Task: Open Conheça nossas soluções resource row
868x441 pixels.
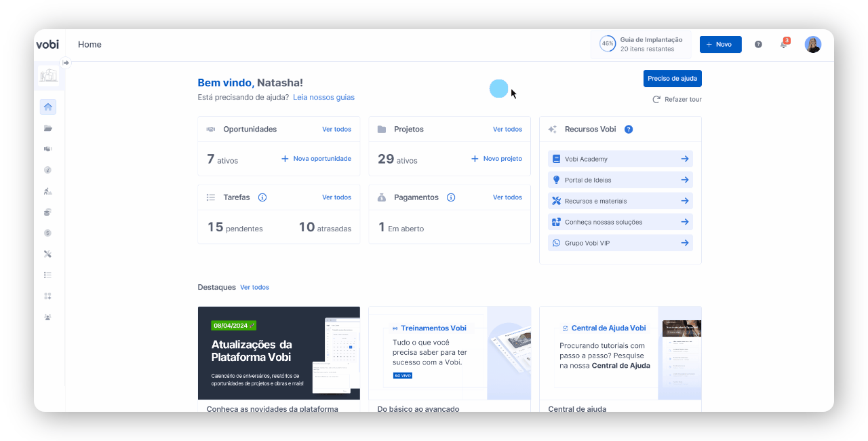Action: click(620, 222)
